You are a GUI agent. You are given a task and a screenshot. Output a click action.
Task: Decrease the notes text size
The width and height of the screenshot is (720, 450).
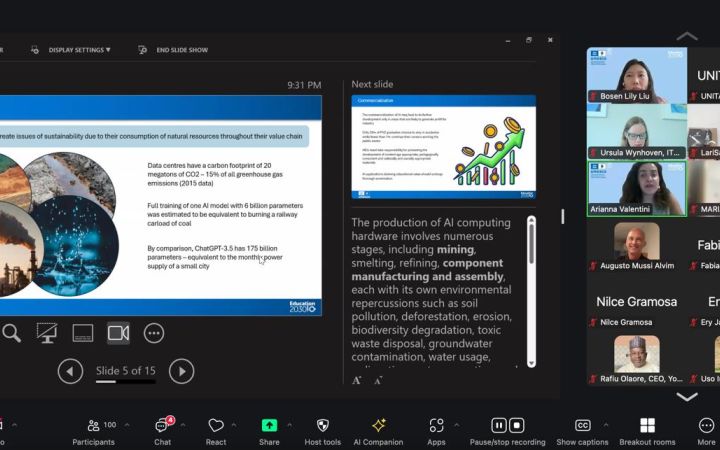pyautogui.click(x=378, y=380)
